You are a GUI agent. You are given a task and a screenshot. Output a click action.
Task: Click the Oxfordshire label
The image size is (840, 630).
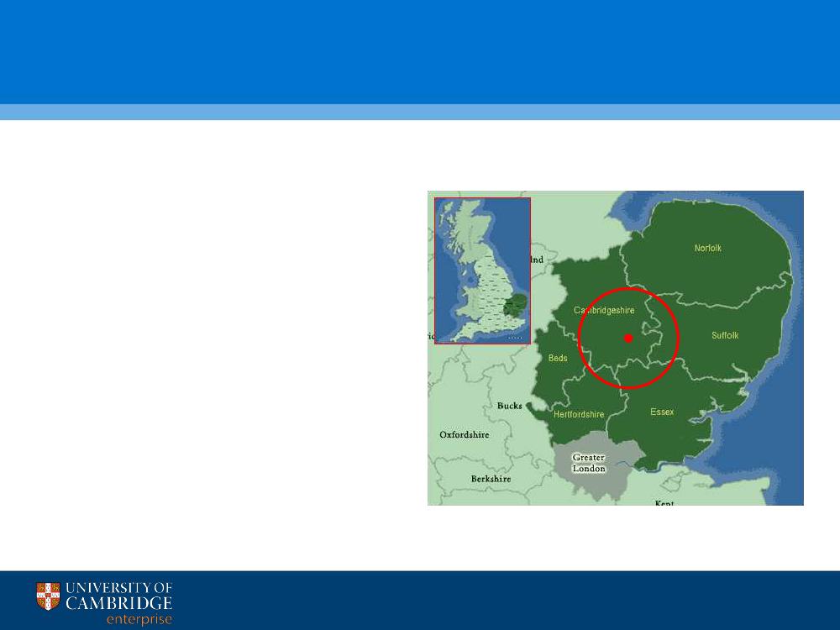coord(465,435)
